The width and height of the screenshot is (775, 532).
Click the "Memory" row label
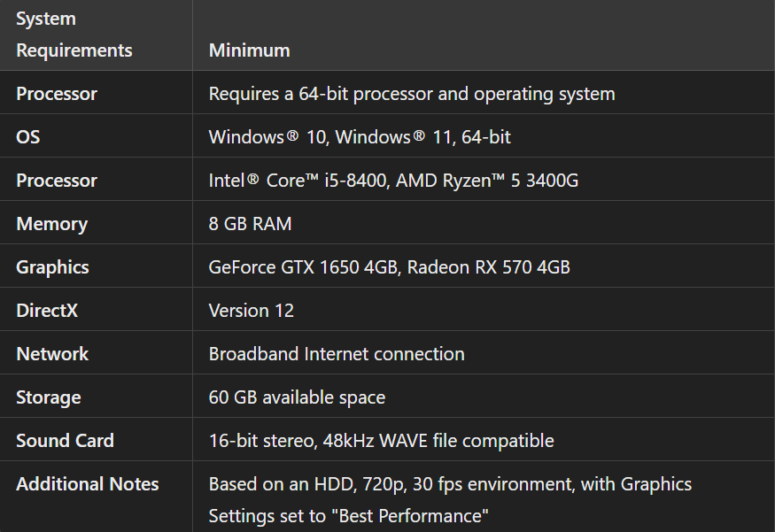(x=51, y=224)
